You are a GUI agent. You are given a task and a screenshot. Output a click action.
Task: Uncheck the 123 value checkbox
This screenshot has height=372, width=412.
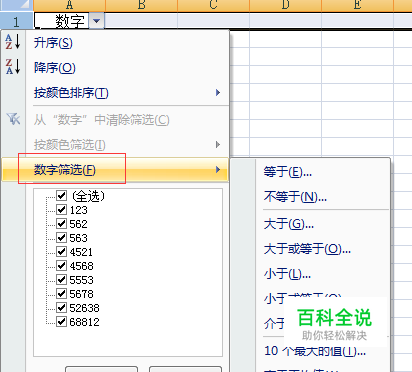(x=61, y=210)
